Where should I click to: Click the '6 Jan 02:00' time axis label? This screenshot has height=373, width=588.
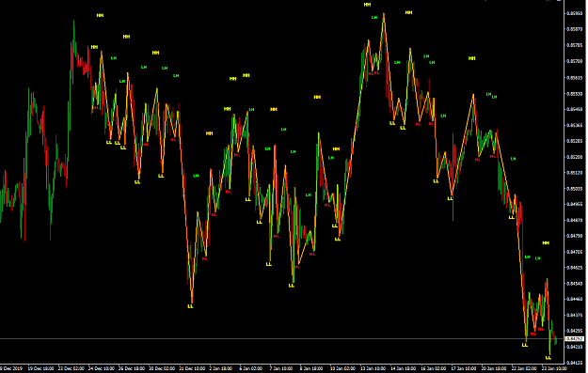tap(251, 368)
